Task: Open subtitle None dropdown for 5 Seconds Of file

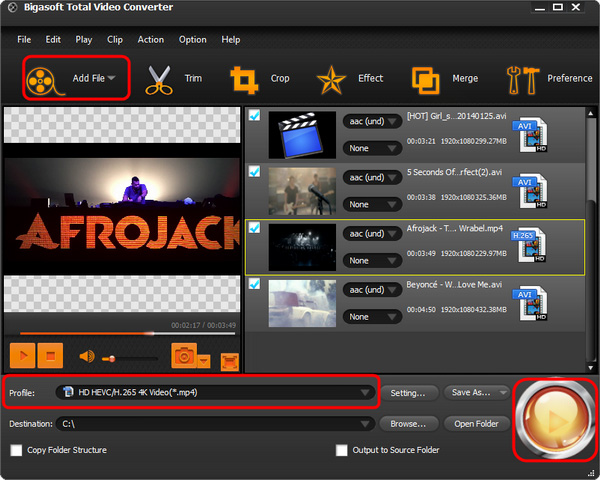Action: coord(372,204)
